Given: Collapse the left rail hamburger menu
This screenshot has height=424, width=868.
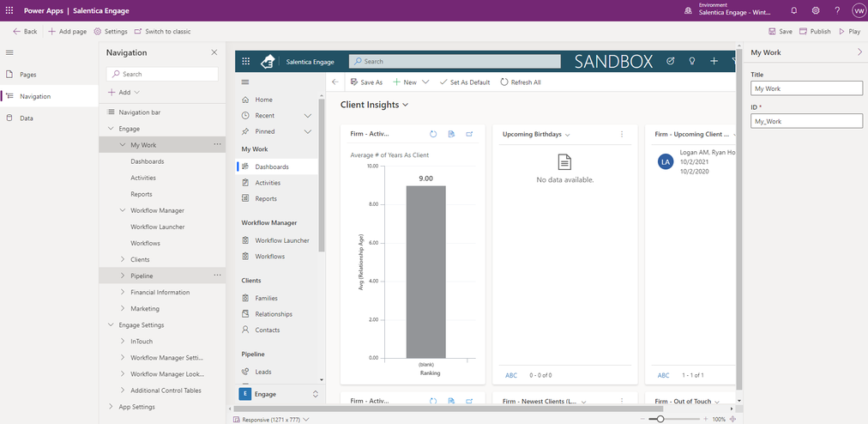Looking at the screenshot, I should [x=9, y=52].
